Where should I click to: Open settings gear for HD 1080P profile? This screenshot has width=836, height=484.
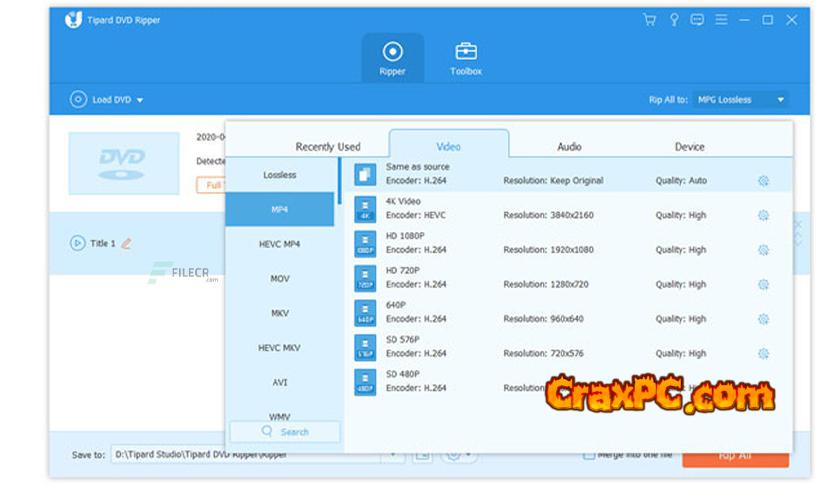tap(763, 250)
